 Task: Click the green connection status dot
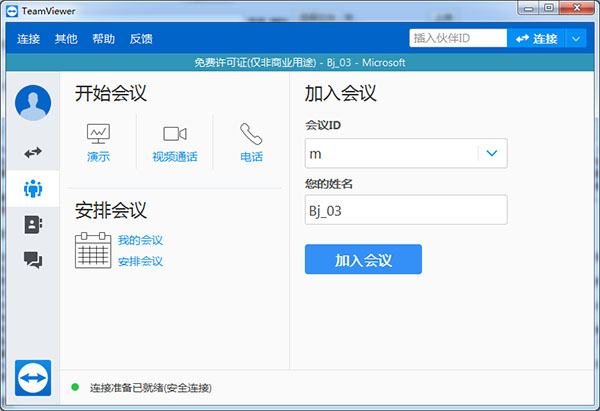click(75, 387)
